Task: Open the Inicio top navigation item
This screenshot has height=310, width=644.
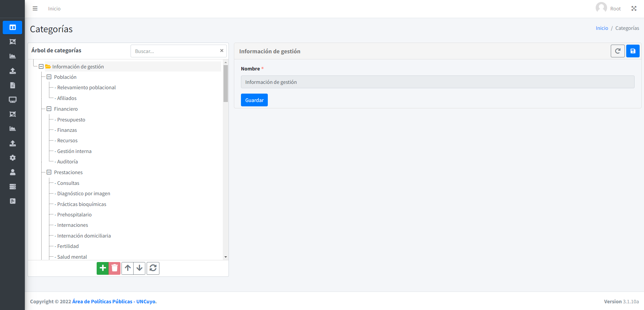Action: (x=54, y=9)
